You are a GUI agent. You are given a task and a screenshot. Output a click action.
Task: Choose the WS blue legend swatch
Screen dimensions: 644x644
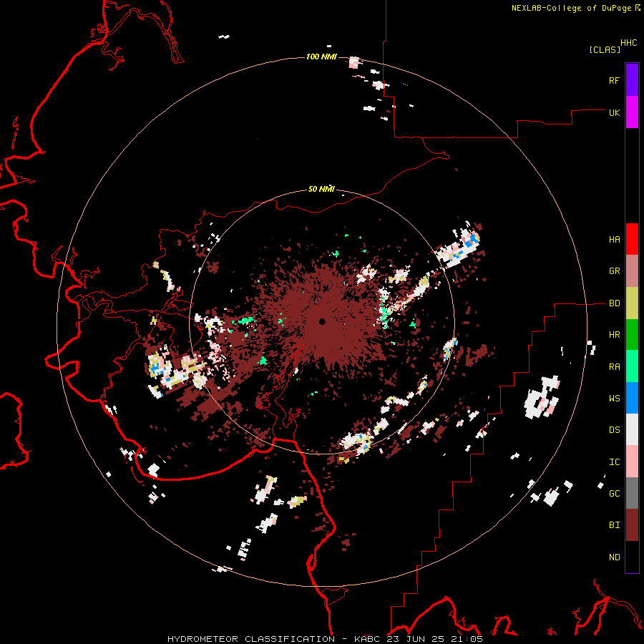click(x=632, y=398)
